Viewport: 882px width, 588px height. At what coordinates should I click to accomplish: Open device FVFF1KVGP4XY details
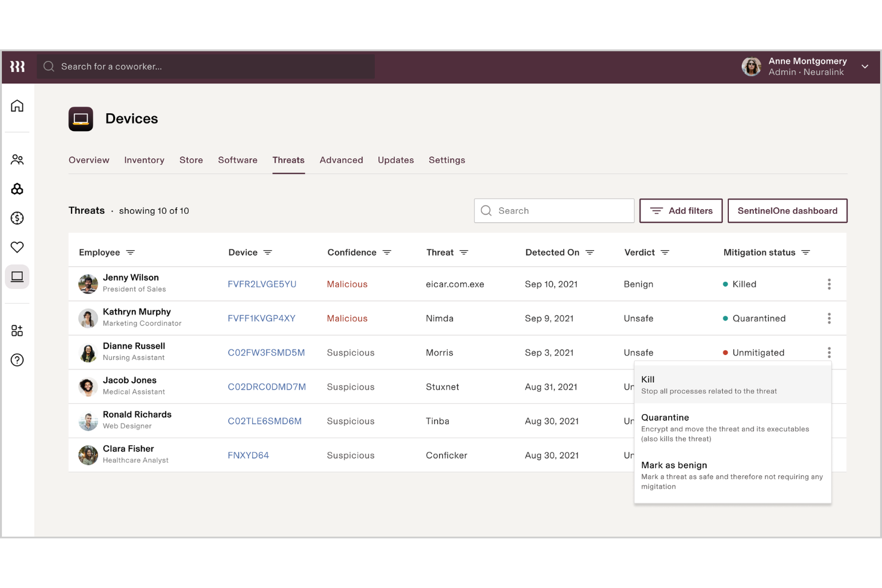262,318
